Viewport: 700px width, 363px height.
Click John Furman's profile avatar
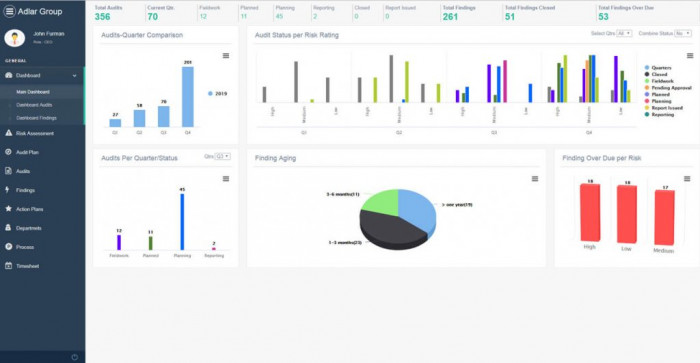point(15,38)
